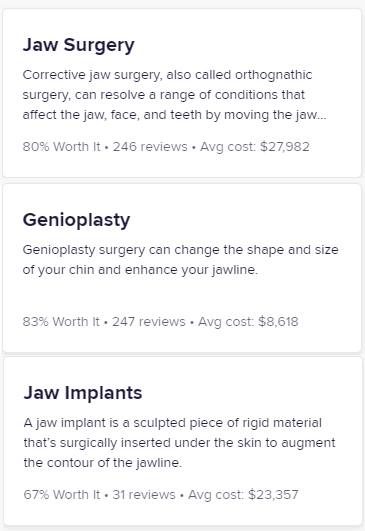This screenshot has height=531, width=365.
Task: View the 247 reviews for Genioplasty
Action: click(x=149, y=321)
